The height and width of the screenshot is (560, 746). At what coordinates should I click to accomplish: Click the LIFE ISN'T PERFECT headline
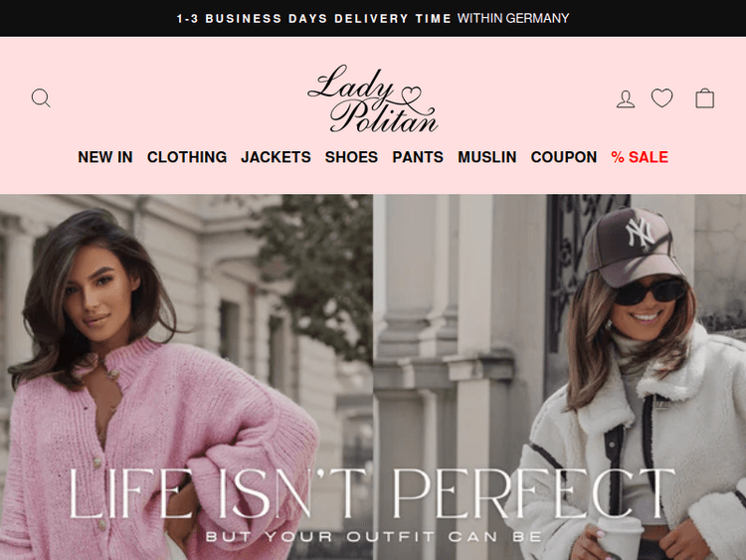pos(372,493)
